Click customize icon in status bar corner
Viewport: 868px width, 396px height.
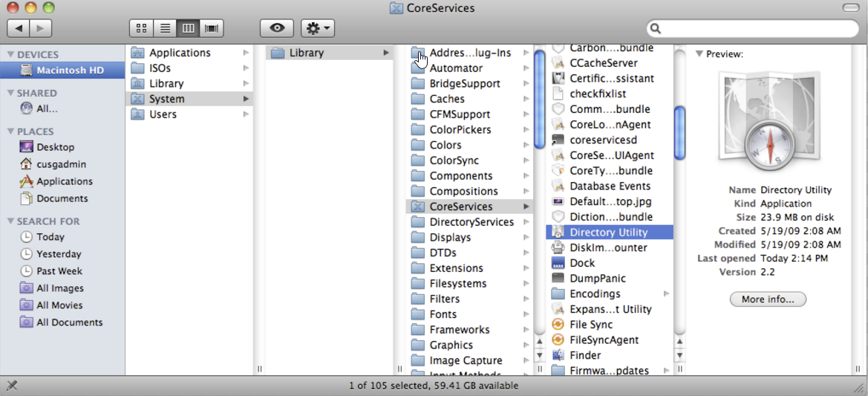click(x=11, y=386)
